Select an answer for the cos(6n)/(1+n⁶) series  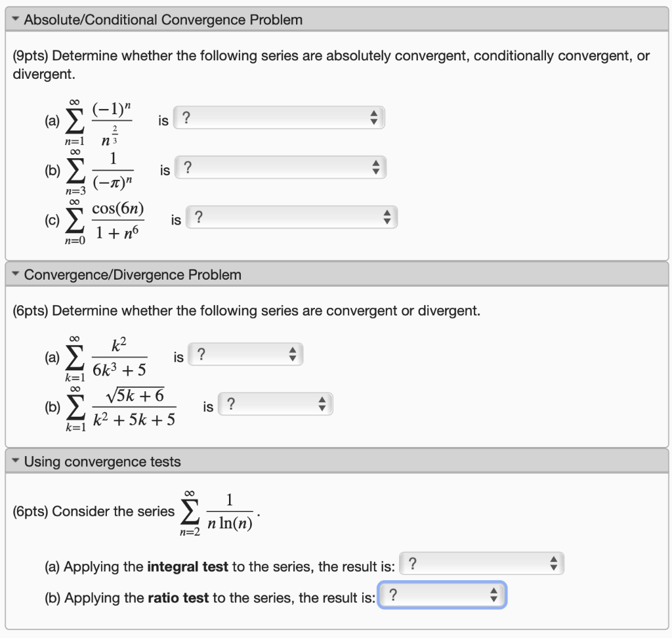coord(289,217)
